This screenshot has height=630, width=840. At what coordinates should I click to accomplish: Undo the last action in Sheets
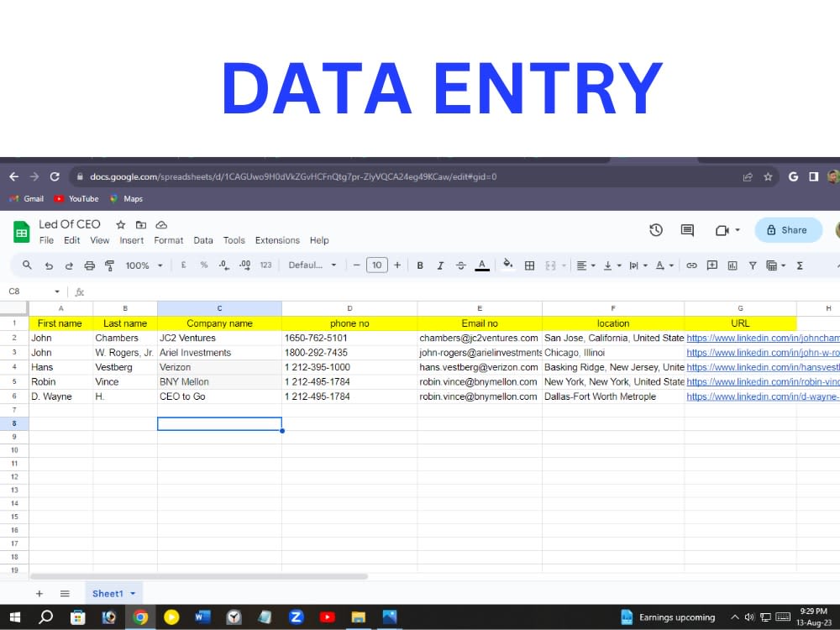(49, 265)
